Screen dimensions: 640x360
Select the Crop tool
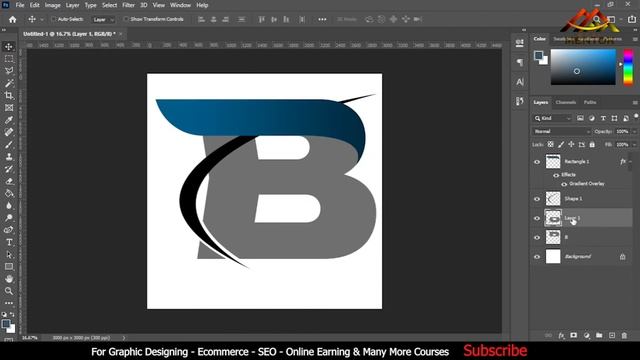9,96
